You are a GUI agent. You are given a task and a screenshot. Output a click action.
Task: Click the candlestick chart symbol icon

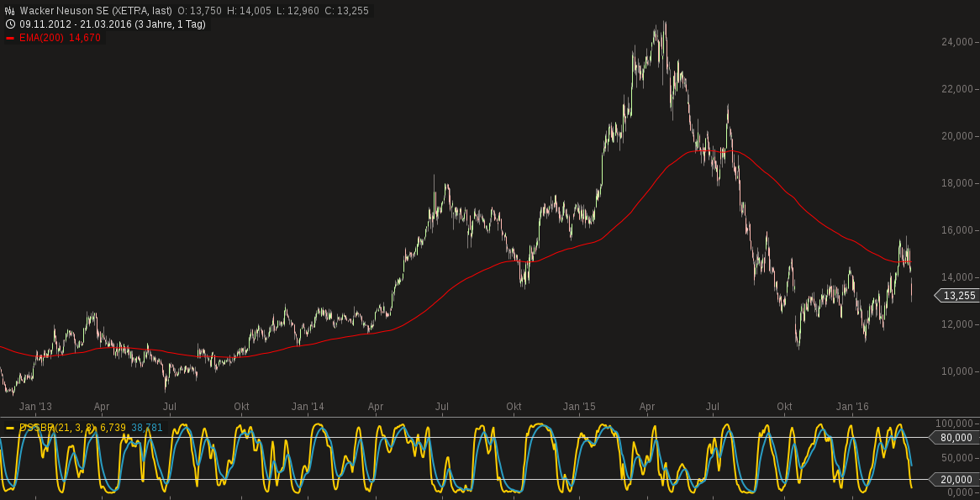(x=8, y=10)
